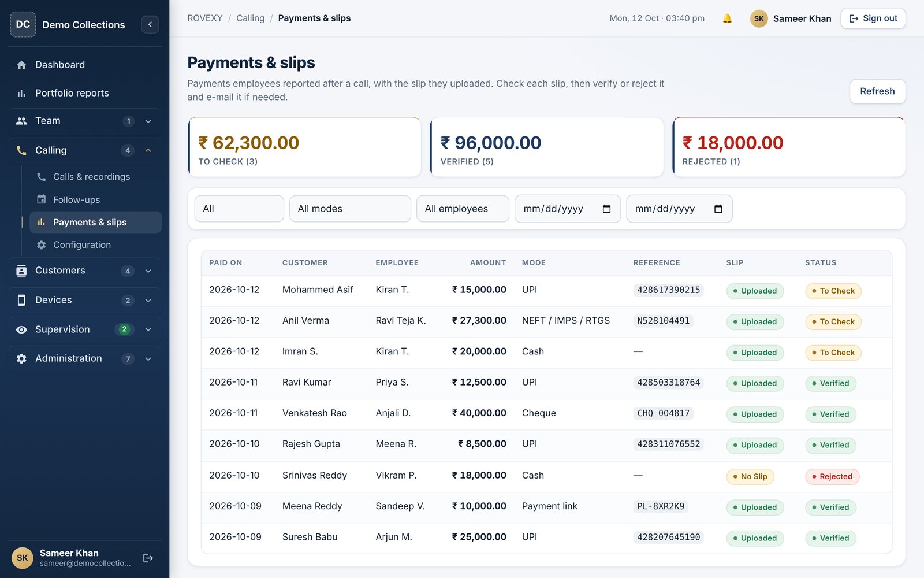Open the All status filter dropdown
Image resolution: width=924 pixels, height=578 pixels.
click(239, 209)
